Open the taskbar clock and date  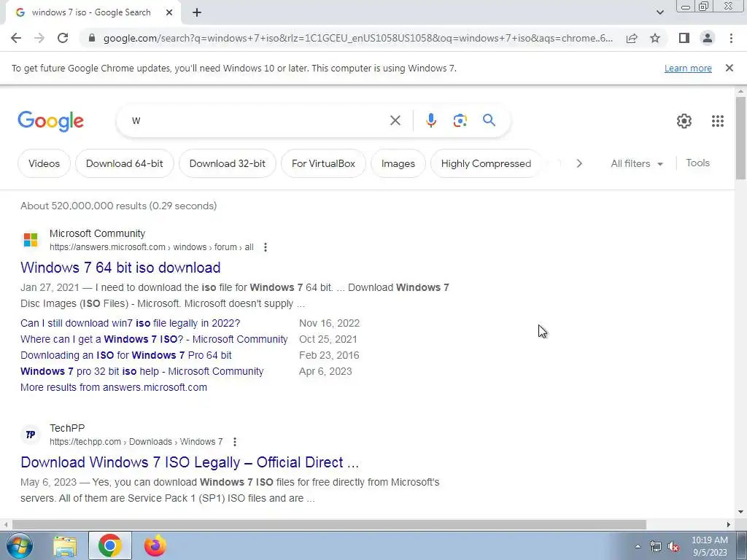(x=709, y=546)
